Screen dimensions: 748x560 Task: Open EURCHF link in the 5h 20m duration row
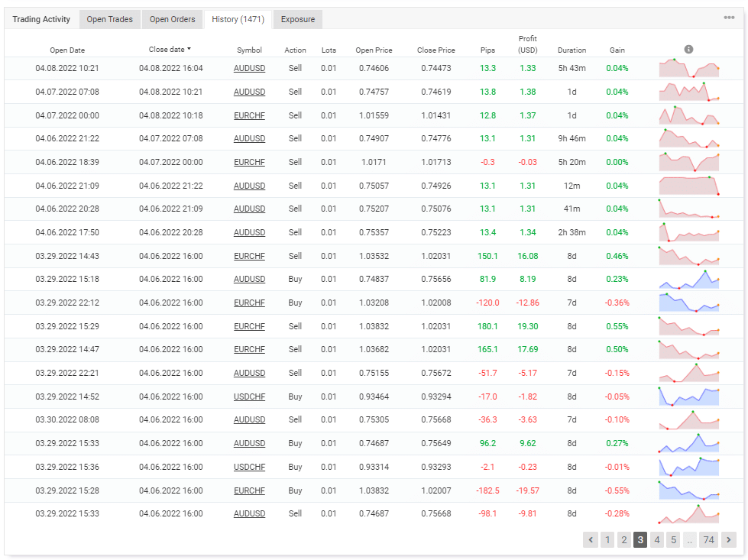(x=250, y=162)
